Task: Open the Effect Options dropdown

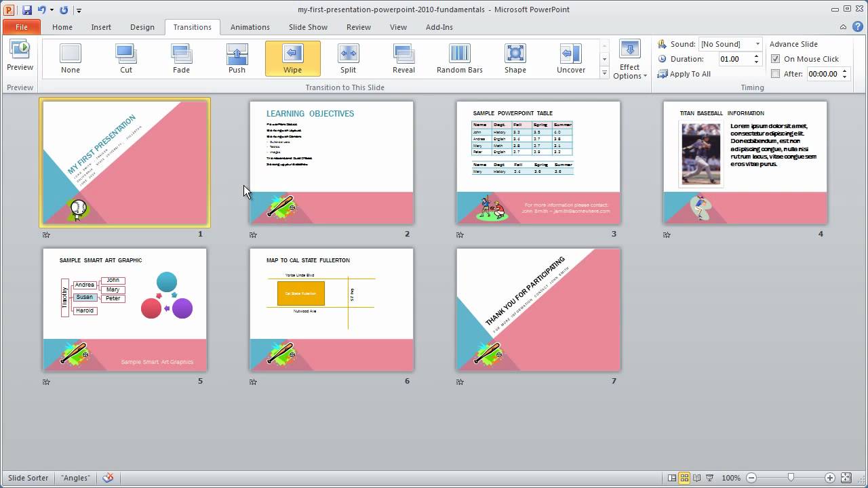Action: 630,60
